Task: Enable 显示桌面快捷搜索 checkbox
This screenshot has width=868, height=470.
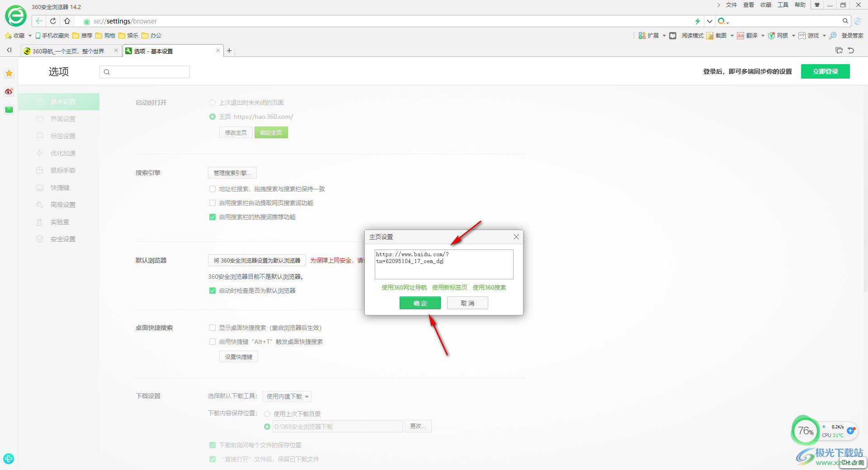Action: pyautogui.click(x=212, y=328)
